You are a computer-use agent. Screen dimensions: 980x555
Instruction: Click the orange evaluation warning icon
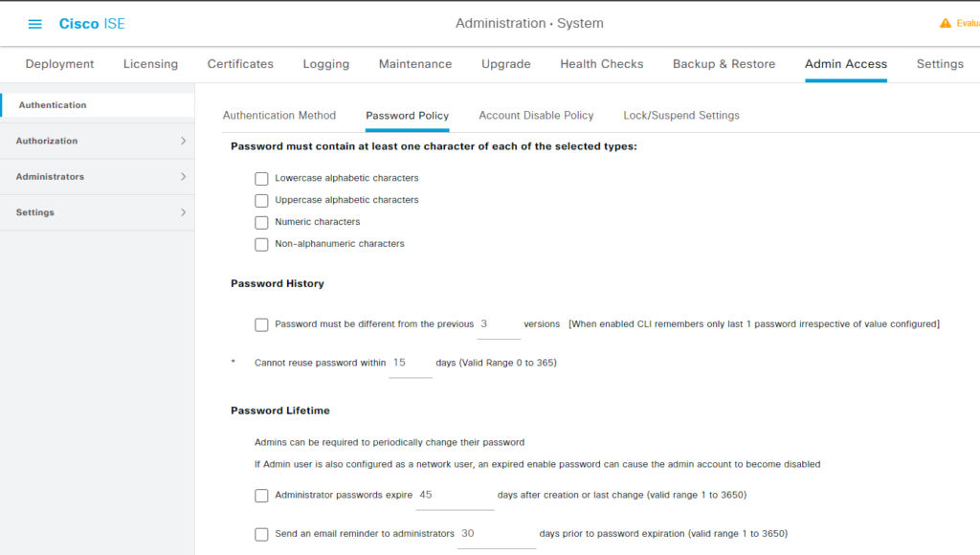pyautogui.click(x=946, y=23)
